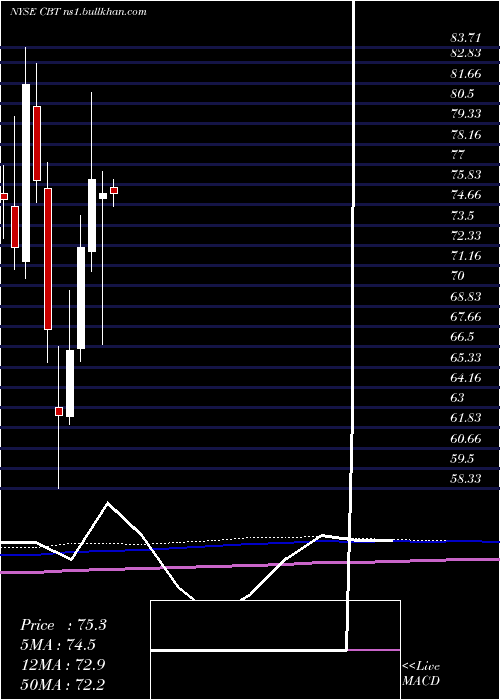
Task: Click the 65.33 price axis label
Action: (x=466, y=357)
